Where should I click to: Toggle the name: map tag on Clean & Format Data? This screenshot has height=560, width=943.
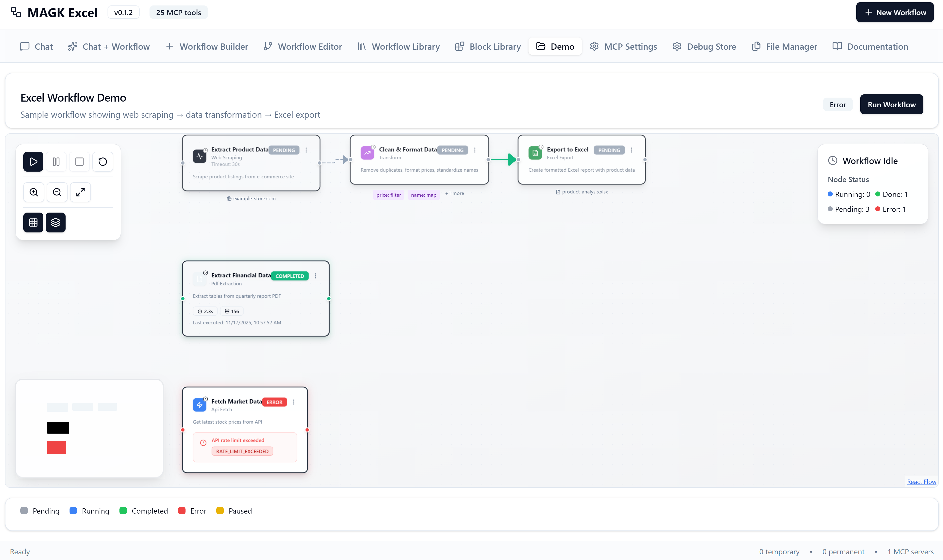pos(423,195)
